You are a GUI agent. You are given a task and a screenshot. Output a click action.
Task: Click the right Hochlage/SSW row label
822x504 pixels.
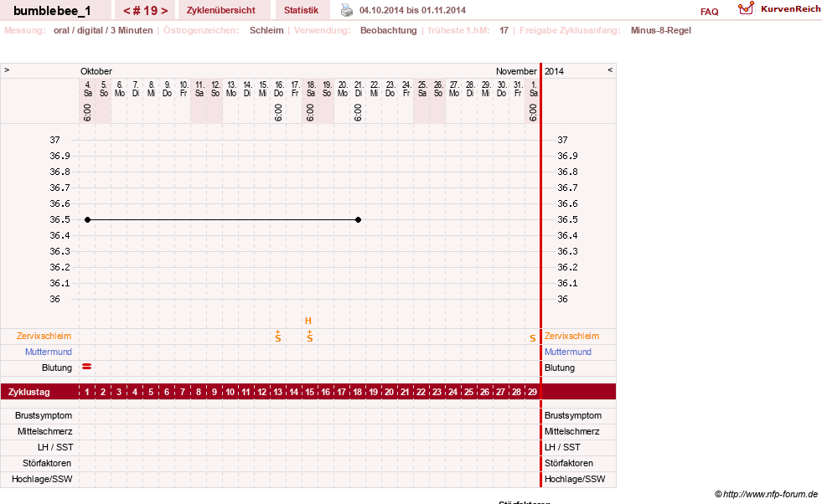575,479
